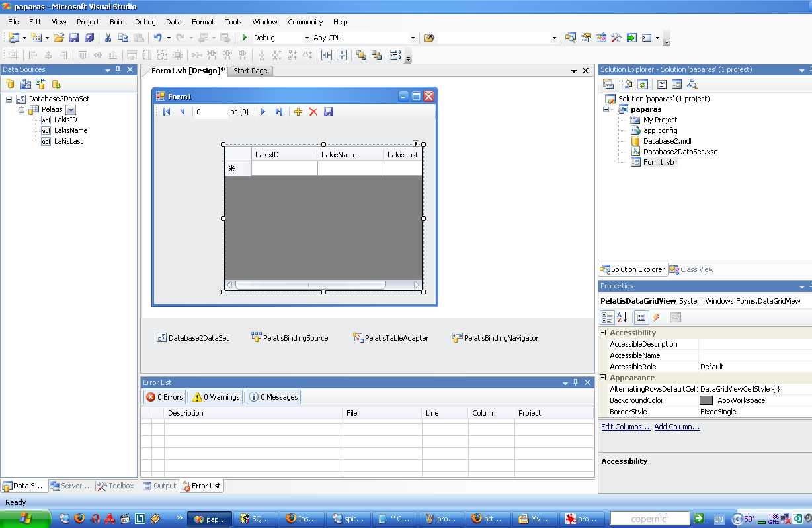Click the Edit Columns link

626,427
